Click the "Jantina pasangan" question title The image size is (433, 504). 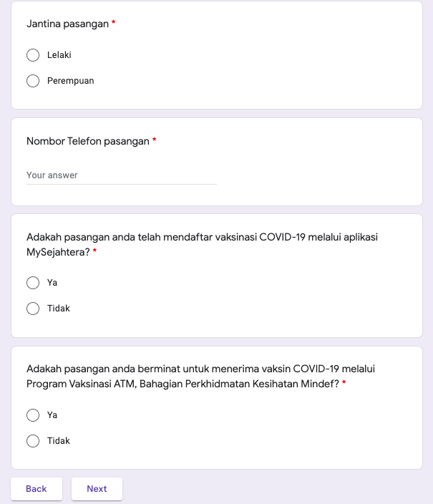68,24
